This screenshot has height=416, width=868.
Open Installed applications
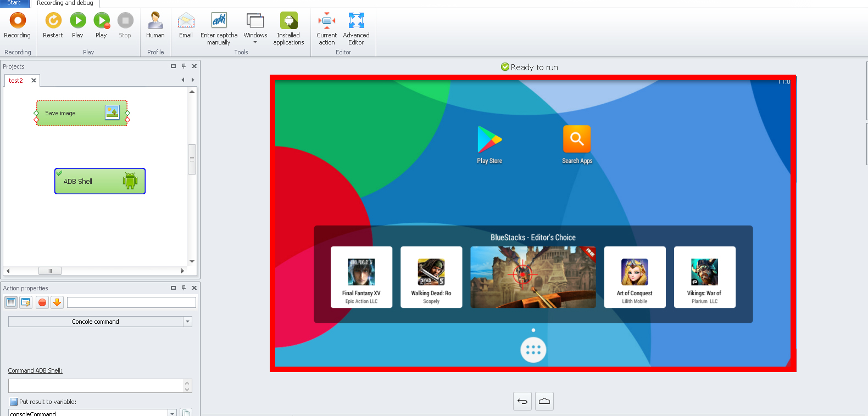(x=288, y=29)
